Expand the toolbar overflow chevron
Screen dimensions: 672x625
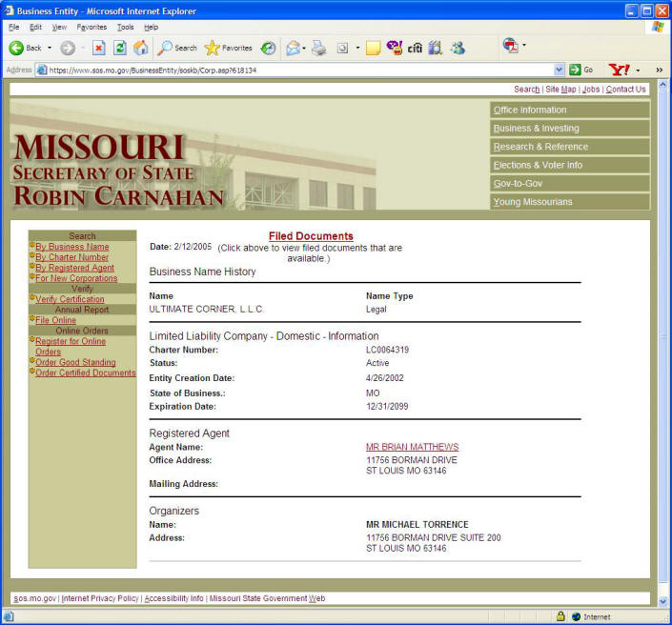(660, 70)
